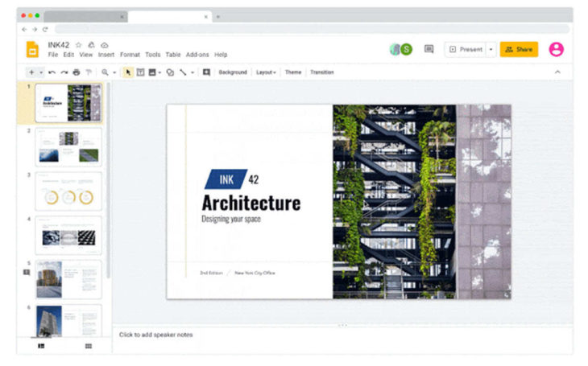The width and height of the screenshot is (588, 366).
Task: Click the Background button
Action: coord(233,72)
